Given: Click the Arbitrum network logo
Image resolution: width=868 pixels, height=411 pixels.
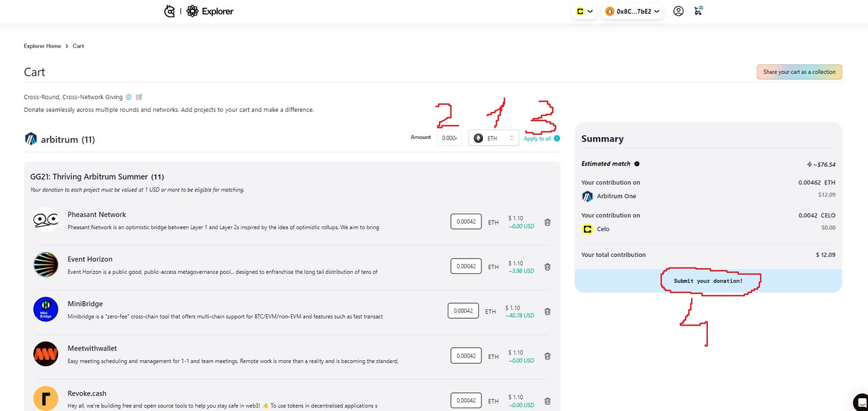Looking at the screenshot, I should [x=31, y=139].
